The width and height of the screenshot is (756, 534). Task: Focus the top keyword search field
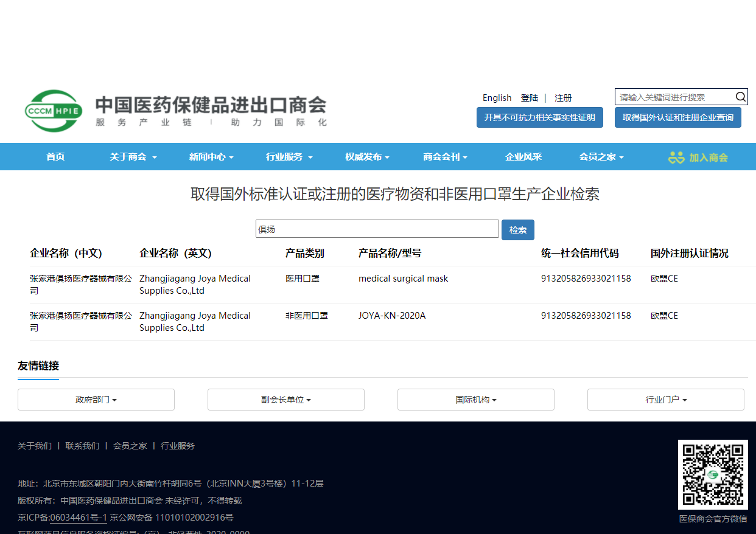pyautogui.click(x=674, y=97)
